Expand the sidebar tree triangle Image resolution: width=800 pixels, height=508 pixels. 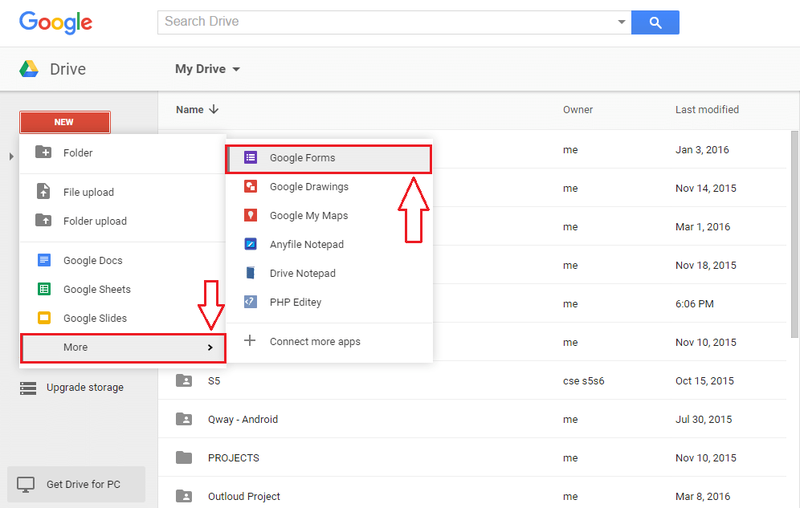[11, 156]
